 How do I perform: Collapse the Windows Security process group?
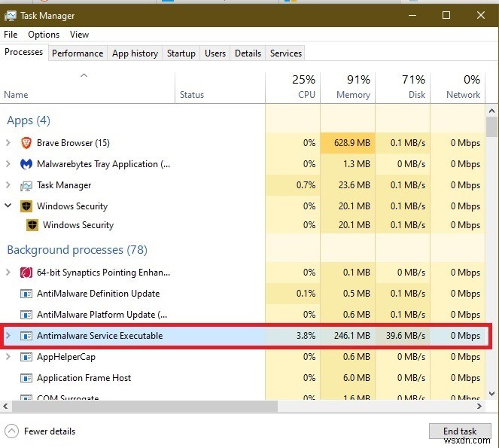(8, 206)
